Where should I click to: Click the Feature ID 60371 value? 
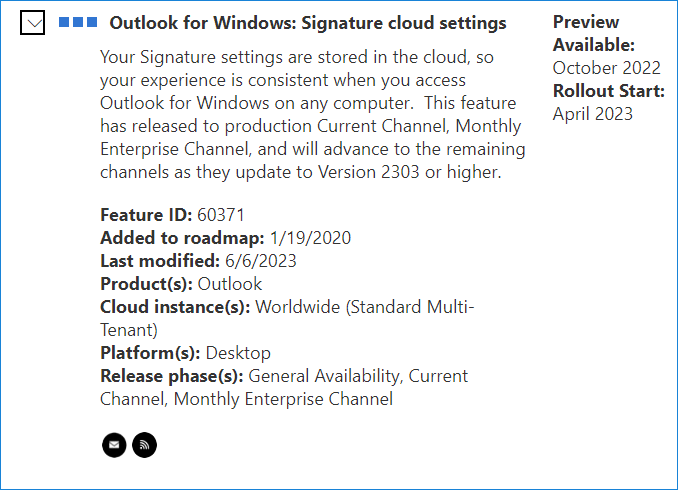pyautogui.click(x=221, y=215)
